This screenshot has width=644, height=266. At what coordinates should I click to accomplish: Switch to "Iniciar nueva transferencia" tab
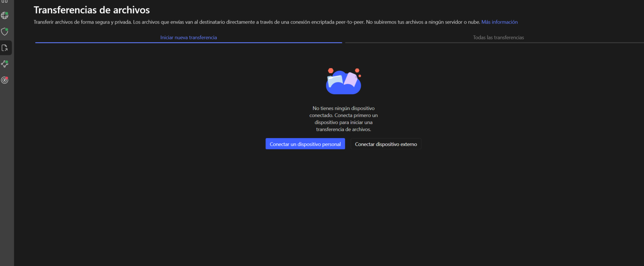tap(188, 38)
